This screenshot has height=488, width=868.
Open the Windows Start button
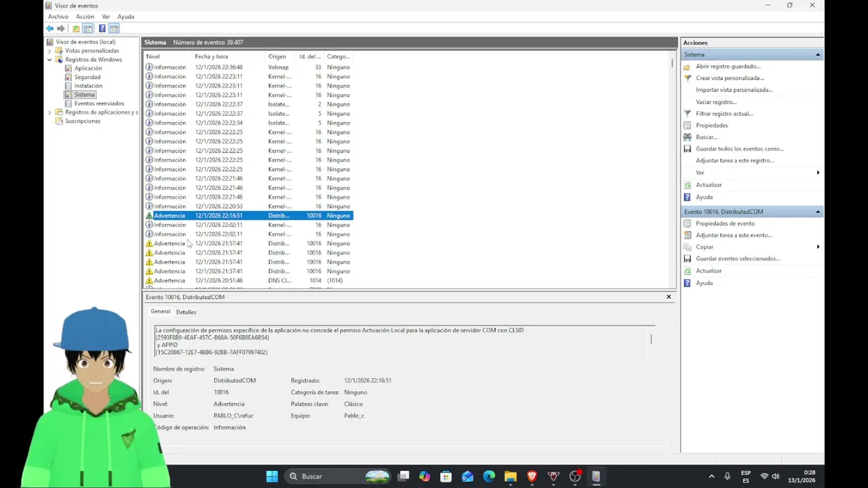point(272,476)
